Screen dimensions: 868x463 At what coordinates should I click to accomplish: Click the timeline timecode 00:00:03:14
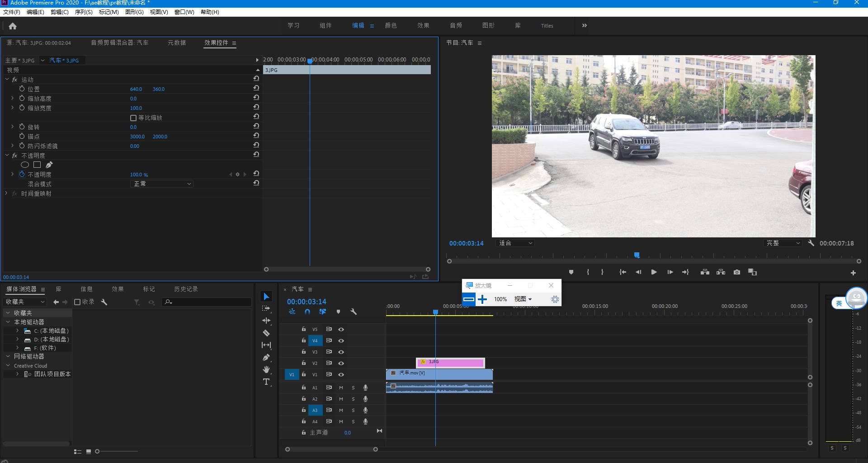pos(307,302)
